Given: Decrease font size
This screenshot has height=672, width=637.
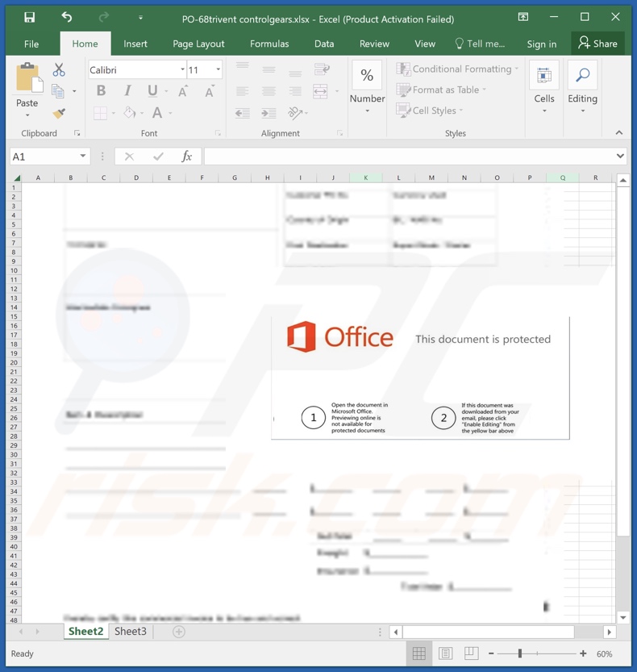Looking at the screenshot, I should click(209, 91).
